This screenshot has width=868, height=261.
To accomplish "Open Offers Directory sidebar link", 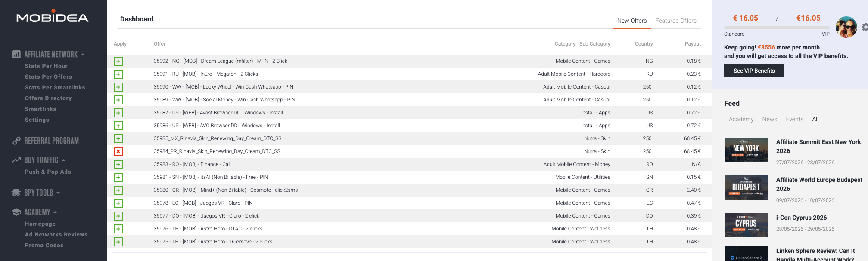I will 48,98.
